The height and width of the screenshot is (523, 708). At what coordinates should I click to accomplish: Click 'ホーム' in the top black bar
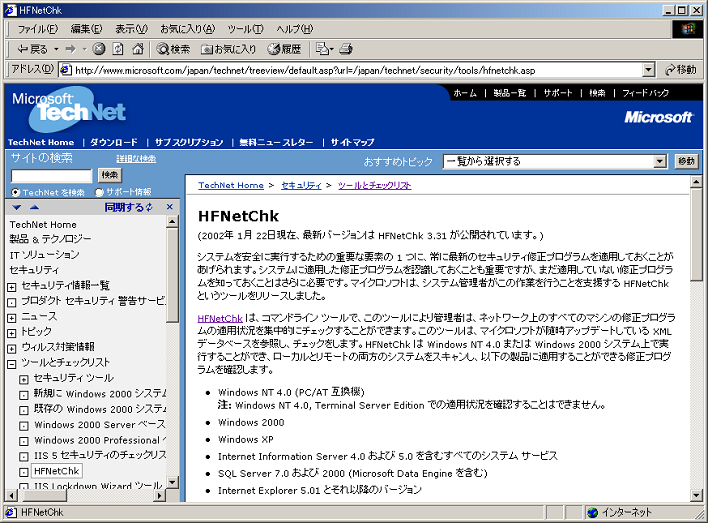pyautogui.click(x=465, y=93)
